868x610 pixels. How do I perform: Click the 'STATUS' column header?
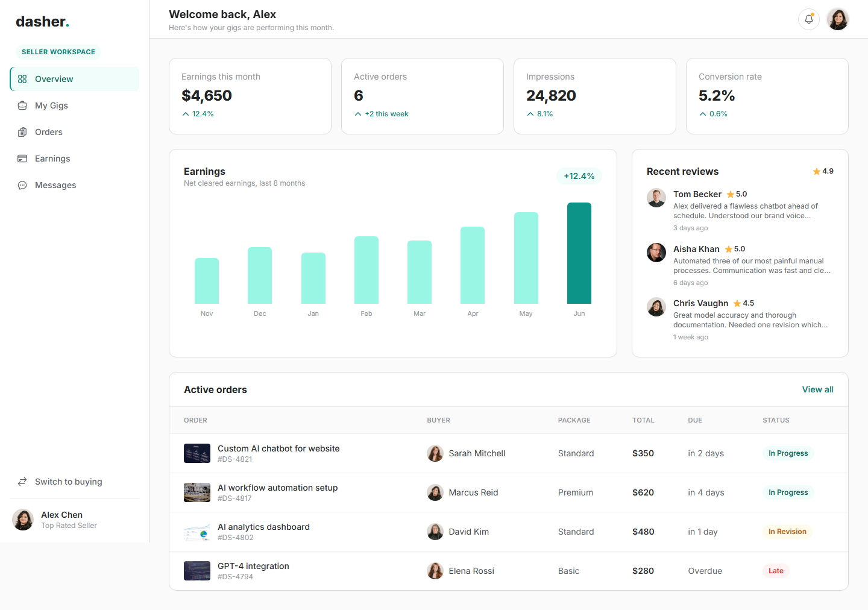pyautogui.click(x=776, y=420)
